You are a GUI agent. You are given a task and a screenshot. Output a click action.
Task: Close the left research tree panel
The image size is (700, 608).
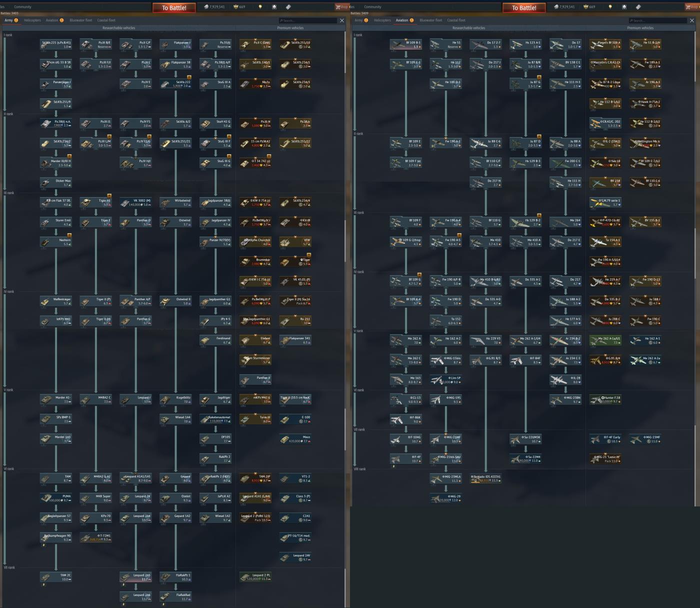(342, 21)
